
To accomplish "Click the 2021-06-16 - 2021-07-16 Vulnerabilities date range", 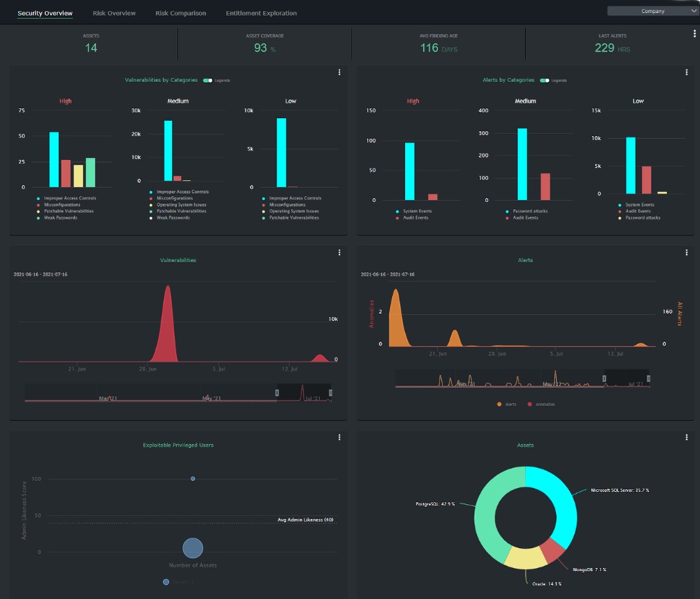I will (x=40, y=274).
